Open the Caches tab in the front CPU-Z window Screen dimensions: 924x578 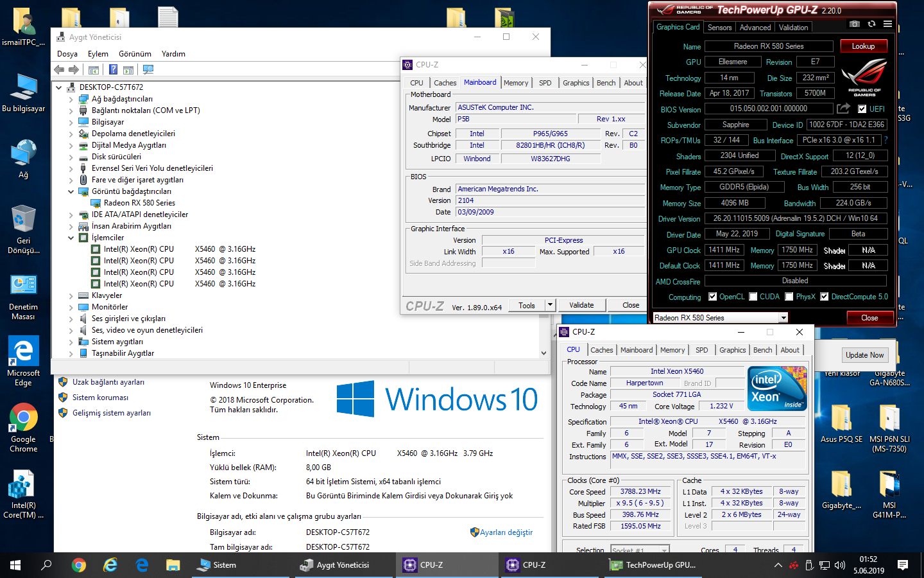click(602, 350)
